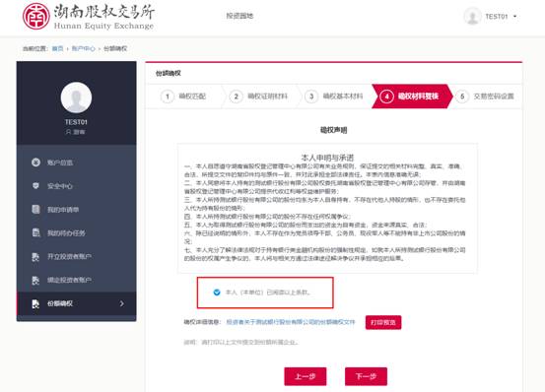
Task: Open the 份额确权文件 document link
Action: tap(291, 322)
